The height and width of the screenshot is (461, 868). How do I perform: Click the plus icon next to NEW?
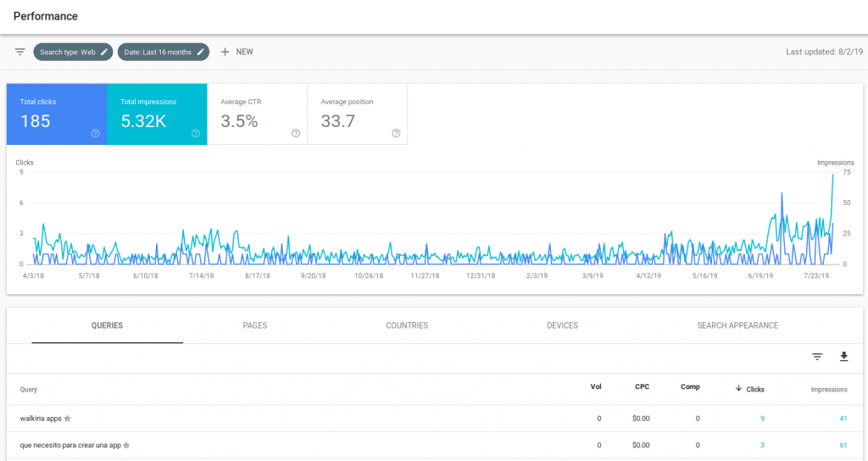tap(225, 52)
